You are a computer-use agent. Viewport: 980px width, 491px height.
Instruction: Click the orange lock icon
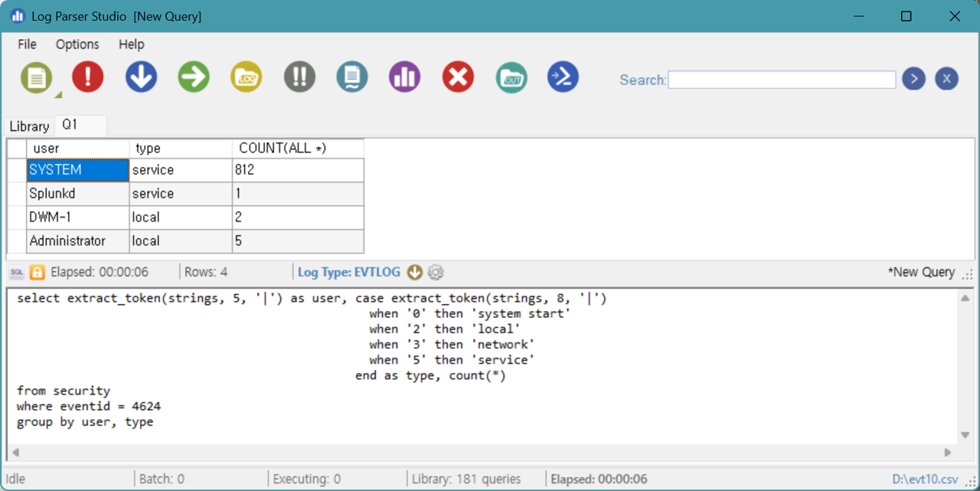point(38,272)
